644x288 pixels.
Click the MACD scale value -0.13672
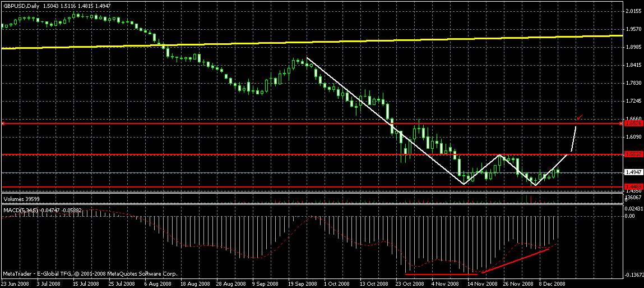coord(633,275)
